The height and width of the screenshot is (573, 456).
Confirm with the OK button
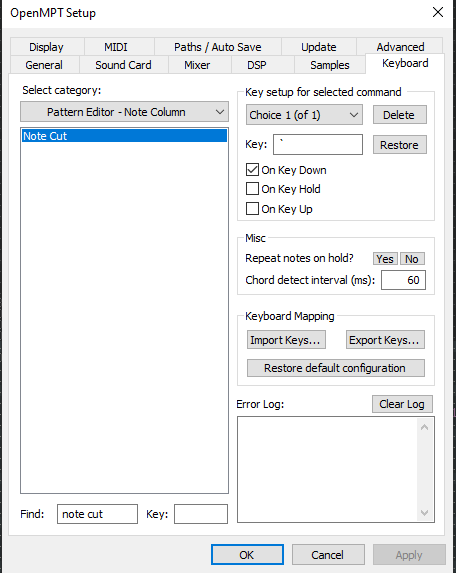247,555
